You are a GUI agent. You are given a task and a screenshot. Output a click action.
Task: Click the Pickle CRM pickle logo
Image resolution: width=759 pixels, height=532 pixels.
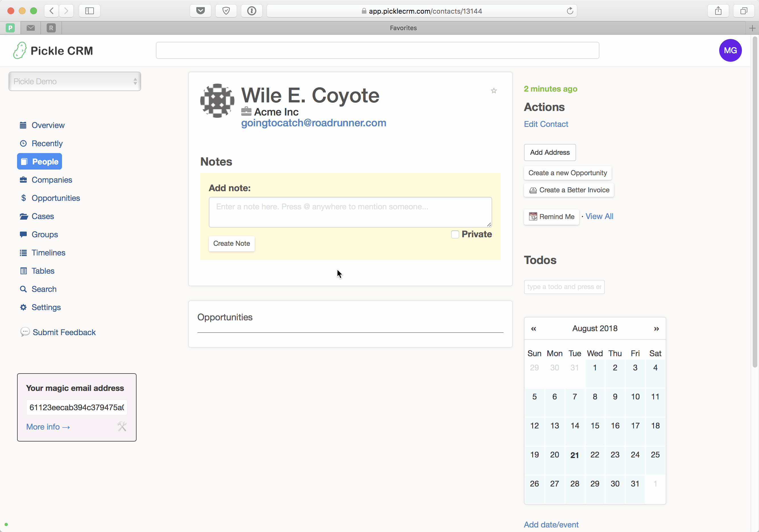[x=20, y=50]
